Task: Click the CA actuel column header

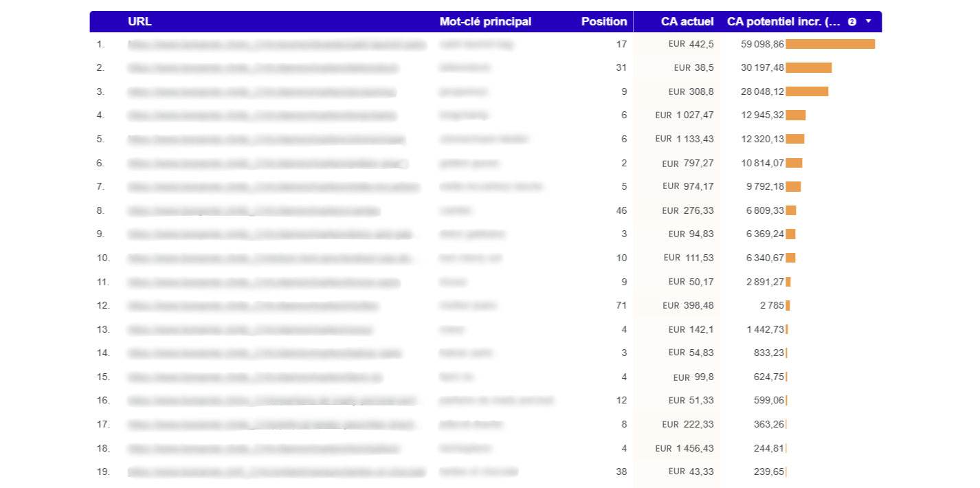Action: tap(687, 22)
